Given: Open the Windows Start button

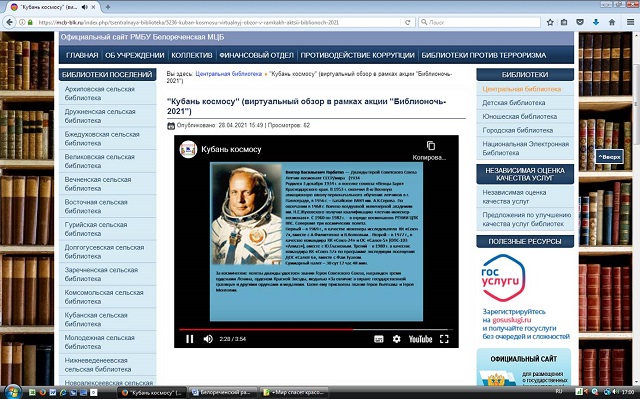Looking at the screenshot, I should [x=12, y=392].
